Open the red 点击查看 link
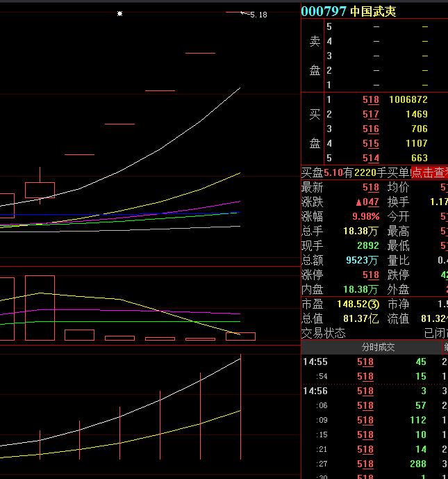This screenshot has width=448, height=479. (429, 172)
